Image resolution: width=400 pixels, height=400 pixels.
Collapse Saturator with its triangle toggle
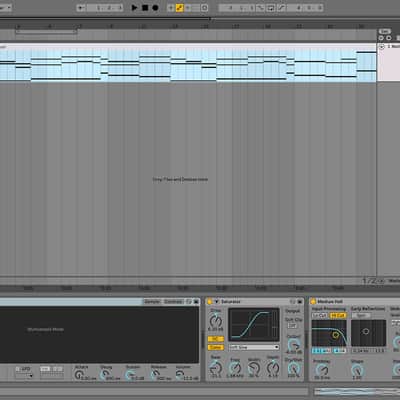216,302
